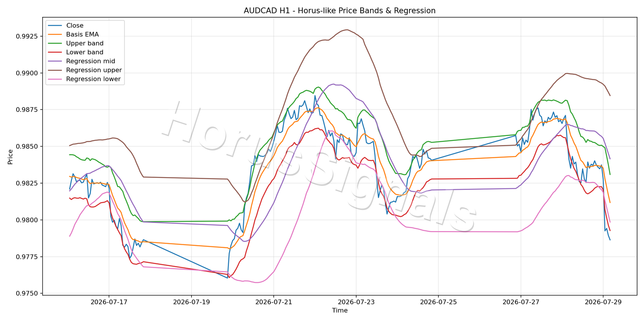
Task: Click the red Lower band legend swatch
Action: 55,52
